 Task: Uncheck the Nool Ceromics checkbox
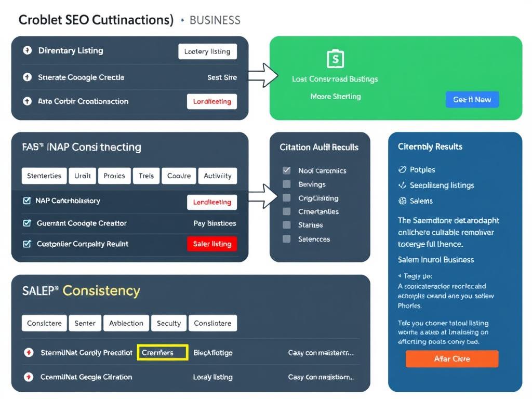click(287, 170)
